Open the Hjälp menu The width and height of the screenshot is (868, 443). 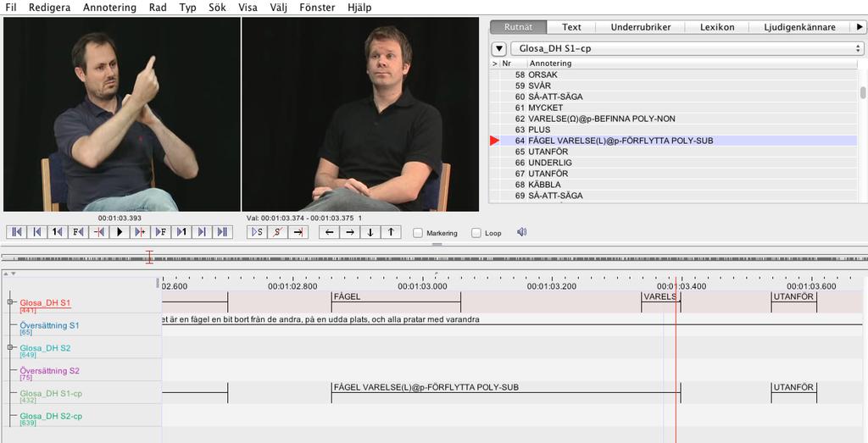point(359,7)
